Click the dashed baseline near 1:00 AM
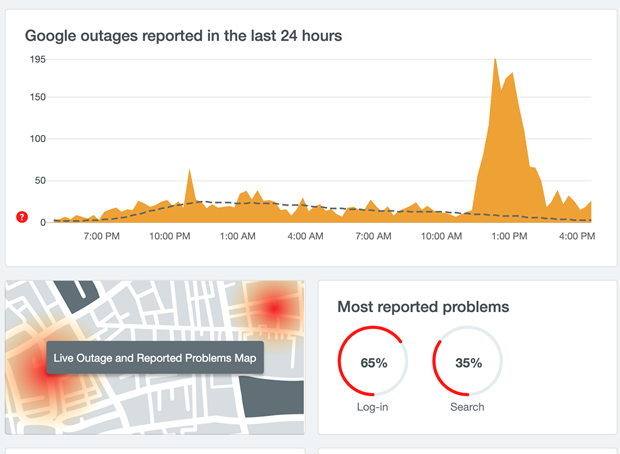Viewport: 620px width, 454px height. [x=238, y=203]
